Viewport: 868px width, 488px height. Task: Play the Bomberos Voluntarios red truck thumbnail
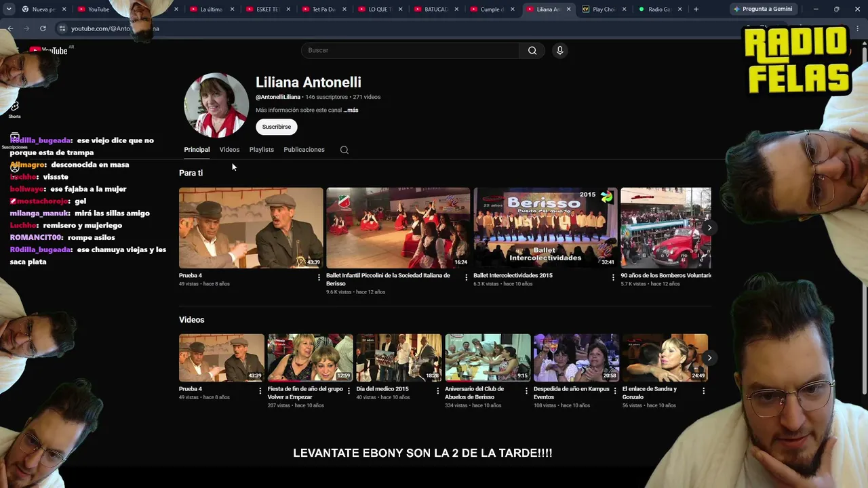tap(666, 228)
